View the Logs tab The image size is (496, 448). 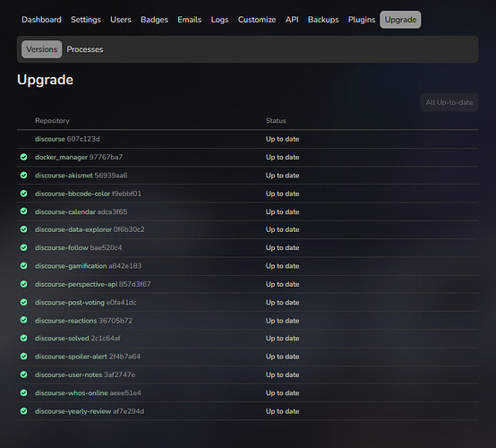coord(219,20)
